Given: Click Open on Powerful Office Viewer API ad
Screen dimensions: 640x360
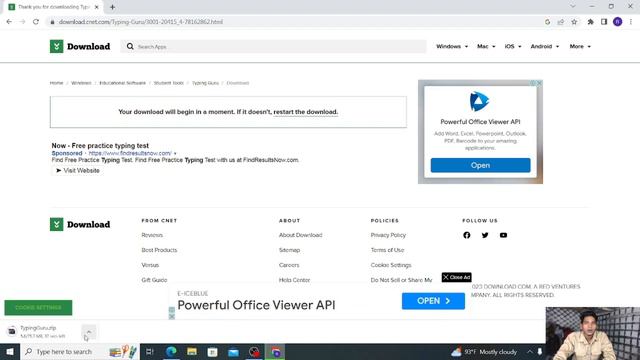Looking at the screenshot, I should pos(480,165).
